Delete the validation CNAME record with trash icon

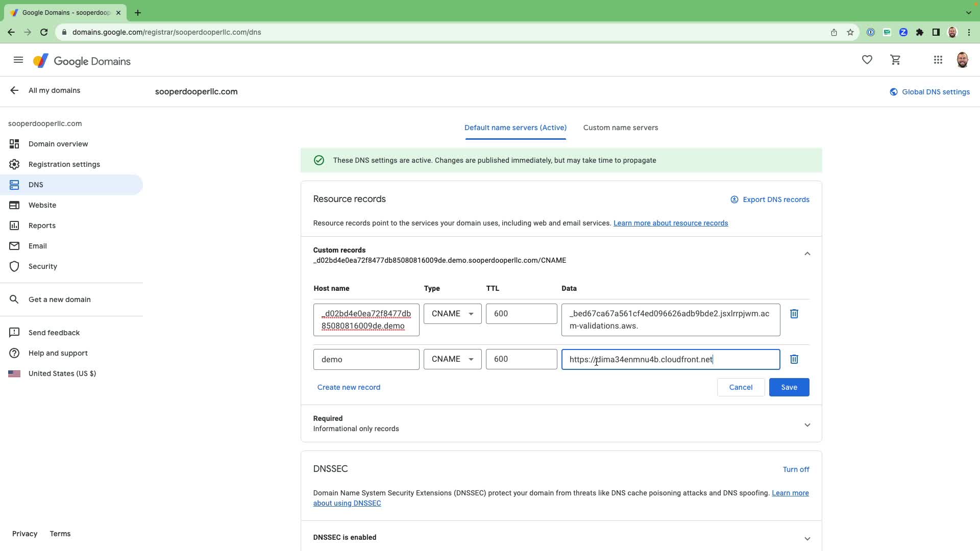coord(794,314)
